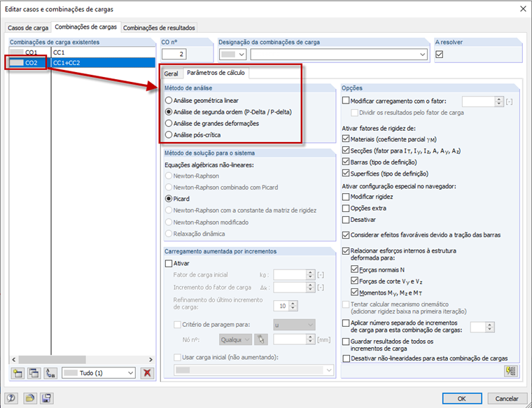532x408 pixels.
Task: Switch to Combinações de resultados tab
Action: 159,28
